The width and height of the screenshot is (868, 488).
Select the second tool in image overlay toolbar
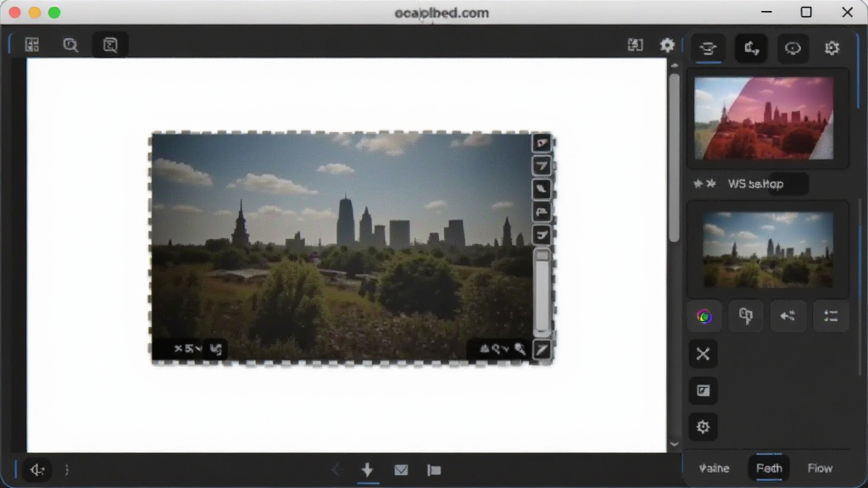point(542,166)
